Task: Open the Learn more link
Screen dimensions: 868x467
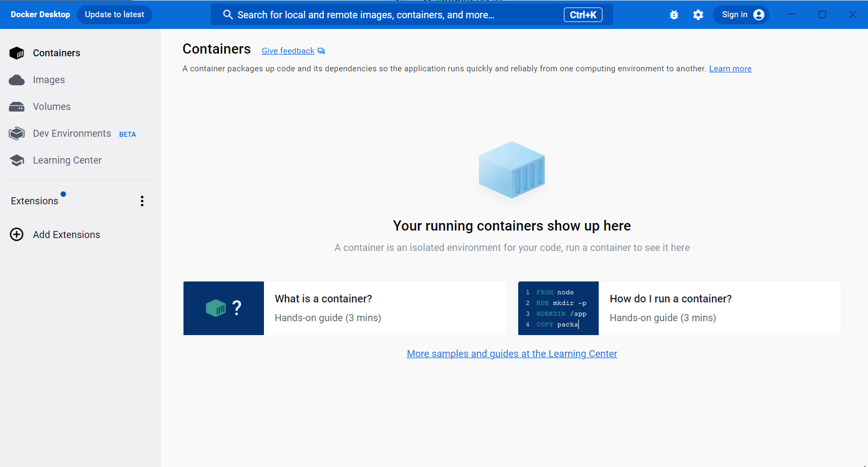Action: coord(730,69)
